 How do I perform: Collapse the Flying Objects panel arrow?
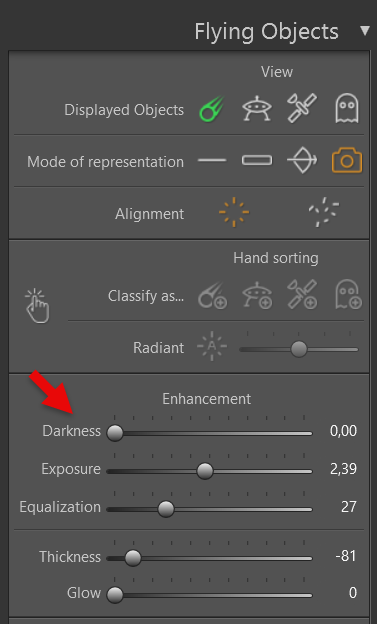[x=365, y=31]
